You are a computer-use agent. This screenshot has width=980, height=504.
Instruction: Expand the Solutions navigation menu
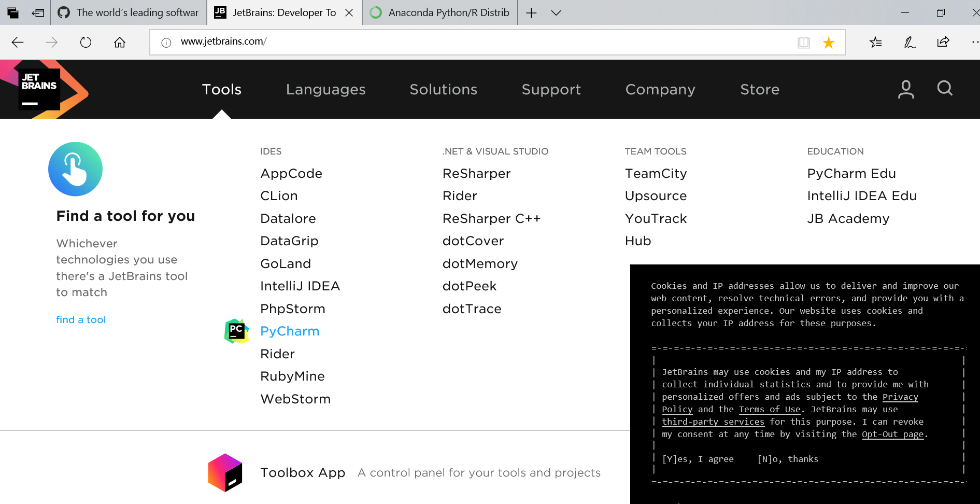coord(443,89)
